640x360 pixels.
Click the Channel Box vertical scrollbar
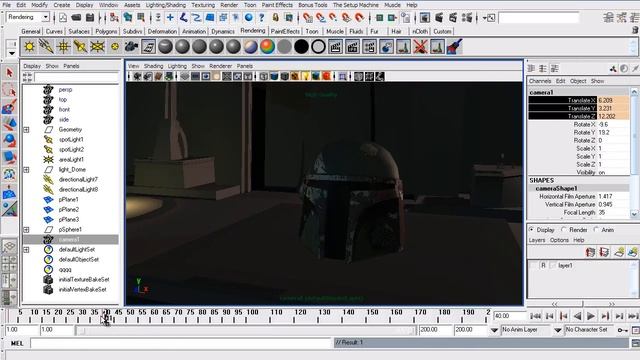[634, 153]
